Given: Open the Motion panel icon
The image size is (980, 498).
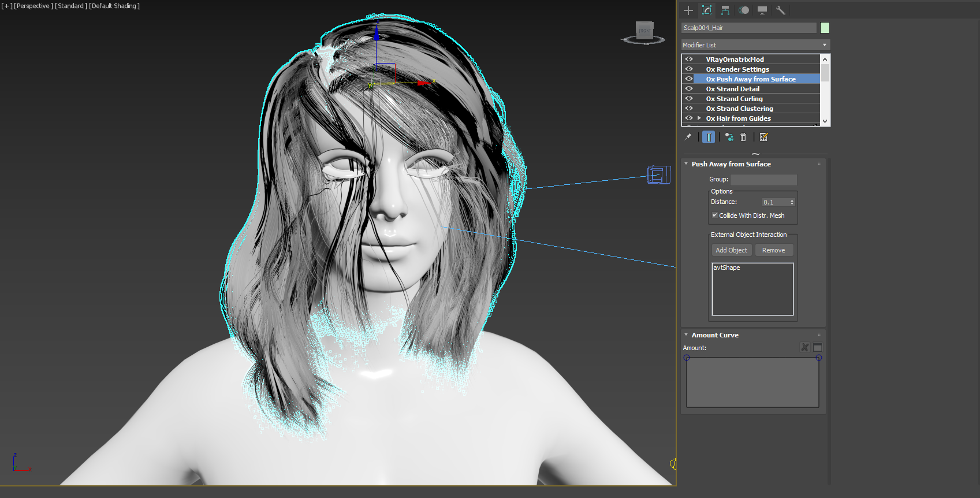Looking at the screenshot, I should [x=744, y=10].
